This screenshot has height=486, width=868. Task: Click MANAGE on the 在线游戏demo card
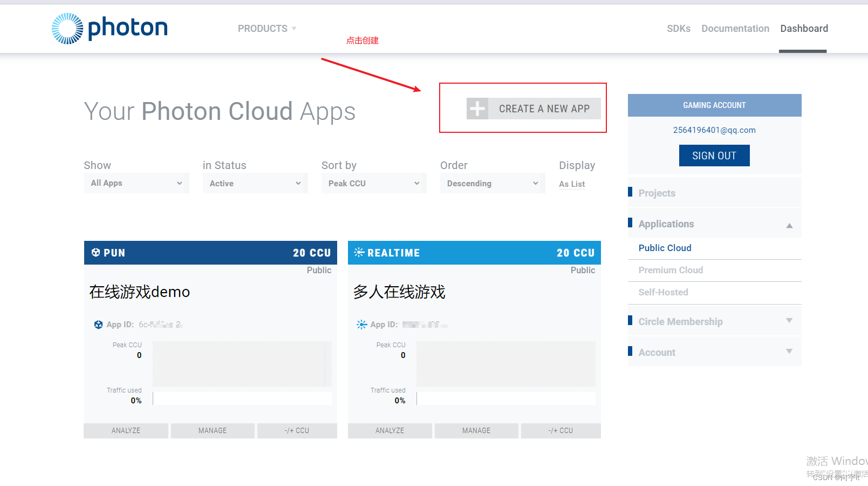coord(213,431)
